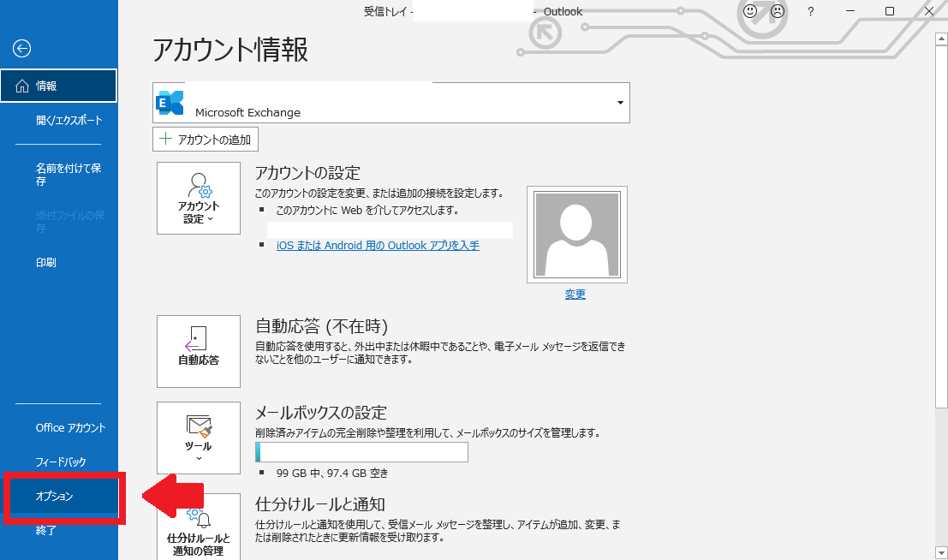The height and width of the screenshot is (560, 948).
Task: Open 仕分けルールと通知の管理 icon button
Action: point(199,528)
